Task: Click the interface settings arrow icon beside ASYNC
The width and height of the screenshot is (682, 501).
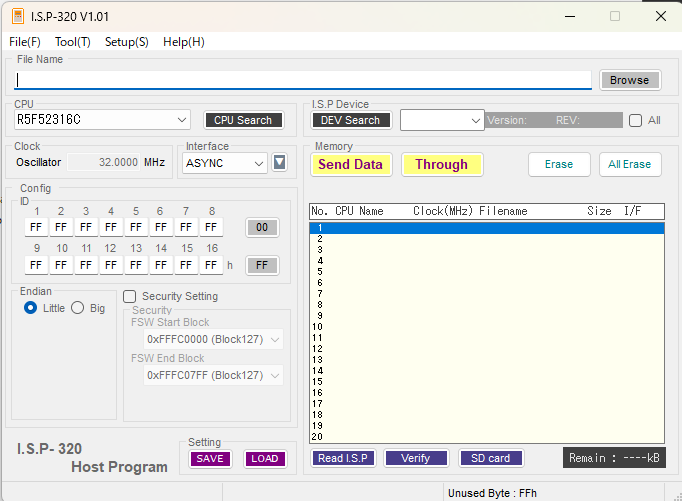Action: tap(279, 163)
